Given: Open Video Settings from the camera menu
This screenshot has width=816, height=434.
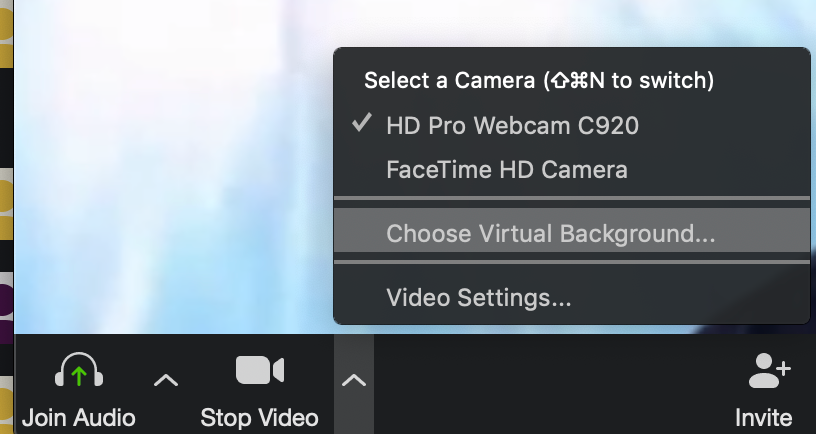Looking at the screenshot, I should tap(479, 297).
